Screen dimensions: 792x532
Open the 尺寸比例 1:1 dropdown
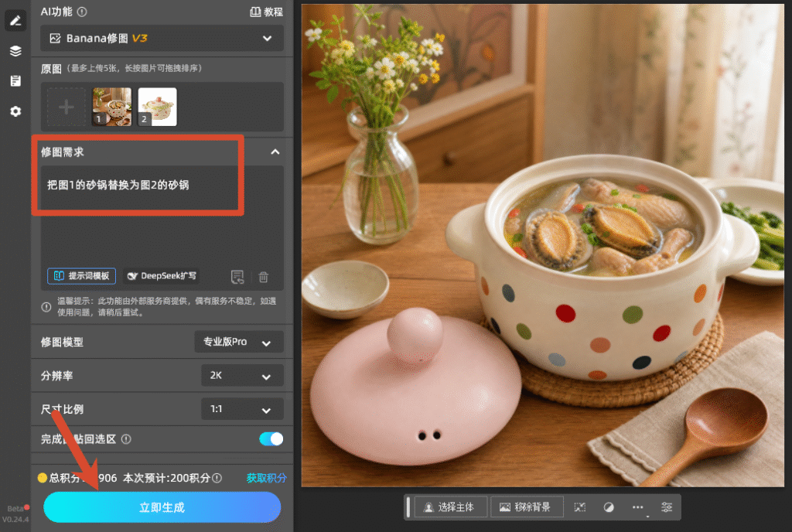[242, 409]
